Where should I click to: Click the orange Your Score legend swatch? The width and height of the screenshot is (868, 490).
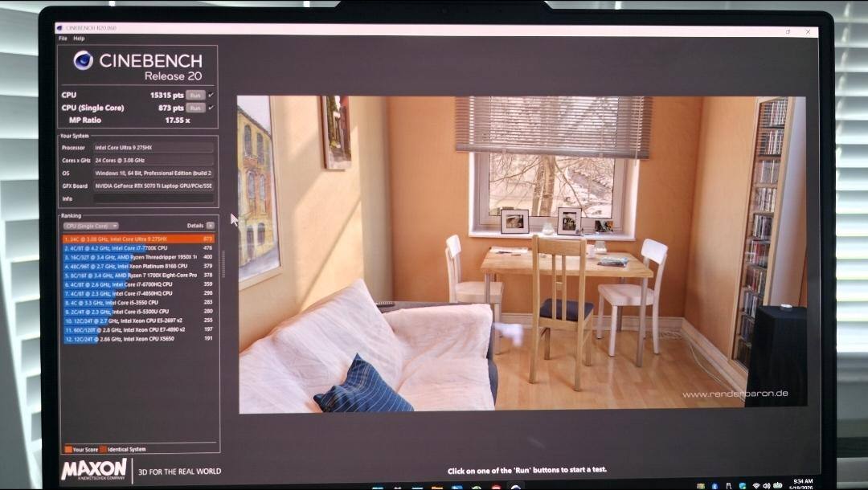point(68,449)
